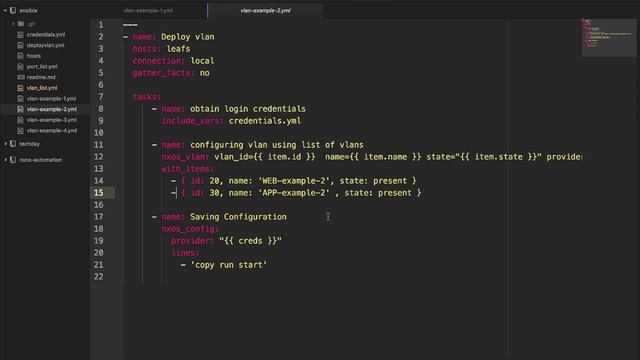This screenshot has height=360, width=640.
Task: Click line number 7 in gutter
Action: pyautogui.click(x=101, y=97)
